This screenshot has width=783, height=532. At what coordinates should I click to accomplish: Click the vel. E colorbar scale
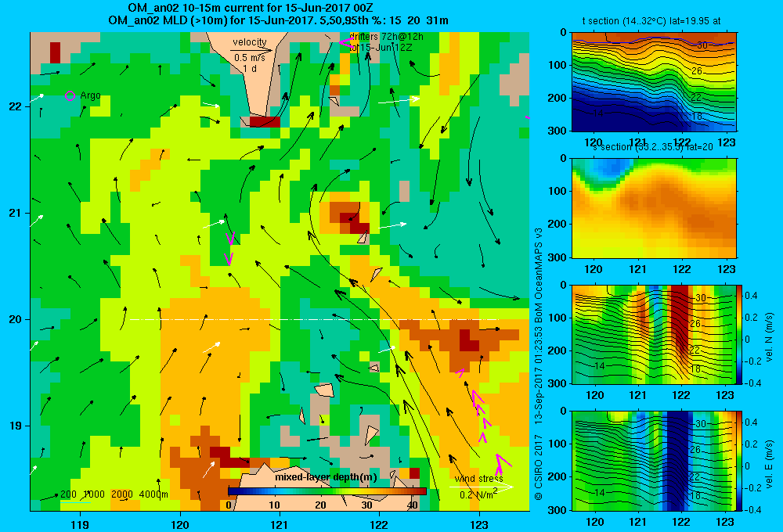(739, 461)
